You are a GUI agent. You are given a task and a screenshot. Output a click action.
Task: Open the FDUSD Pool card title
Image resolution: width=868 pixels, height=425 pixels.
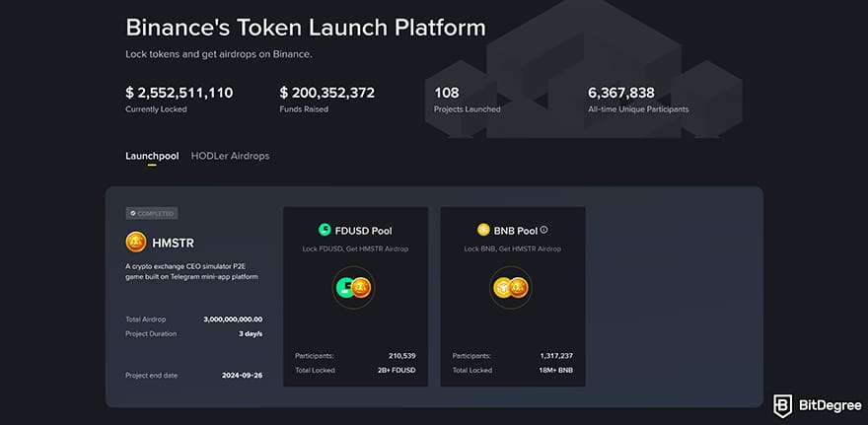(364, 231)
